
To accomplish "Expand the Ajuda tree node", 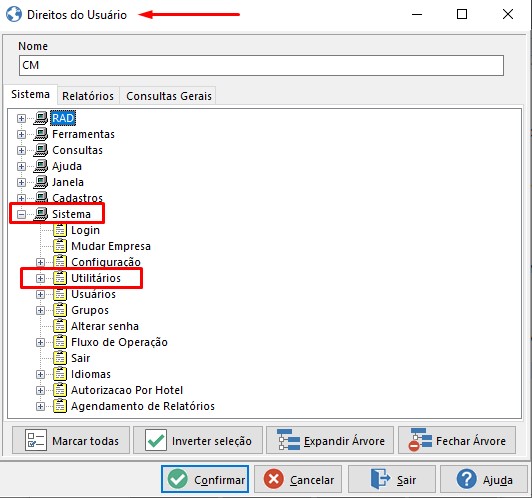I will [x=21, y=167].
